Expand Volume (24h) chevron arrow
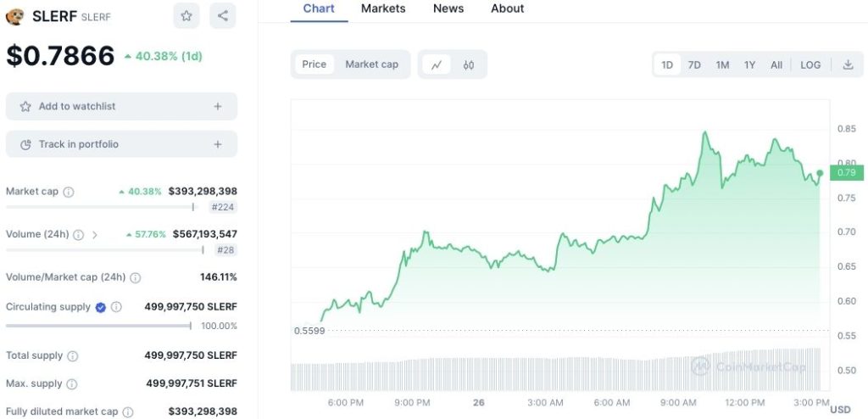 [95, 234]
